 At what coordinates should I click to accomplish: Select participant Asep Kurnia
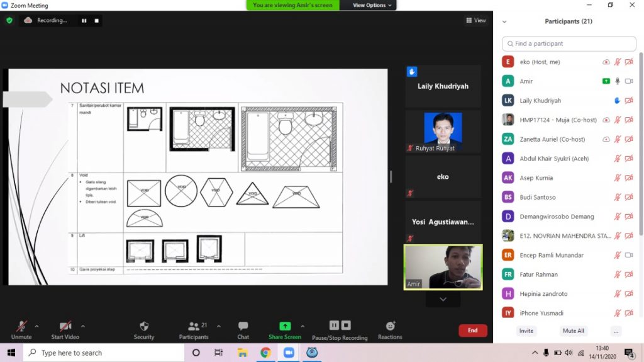[569, 178]
